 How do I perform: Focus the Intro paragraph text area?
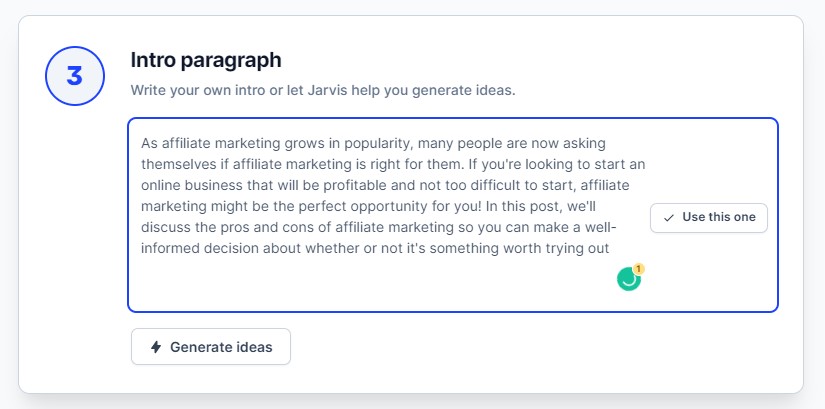(453, 215)
